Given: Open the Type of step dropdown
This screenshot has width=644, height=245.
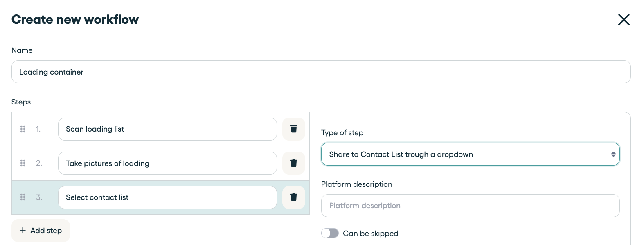Looking at the screenshot, I should coord(470,154).
